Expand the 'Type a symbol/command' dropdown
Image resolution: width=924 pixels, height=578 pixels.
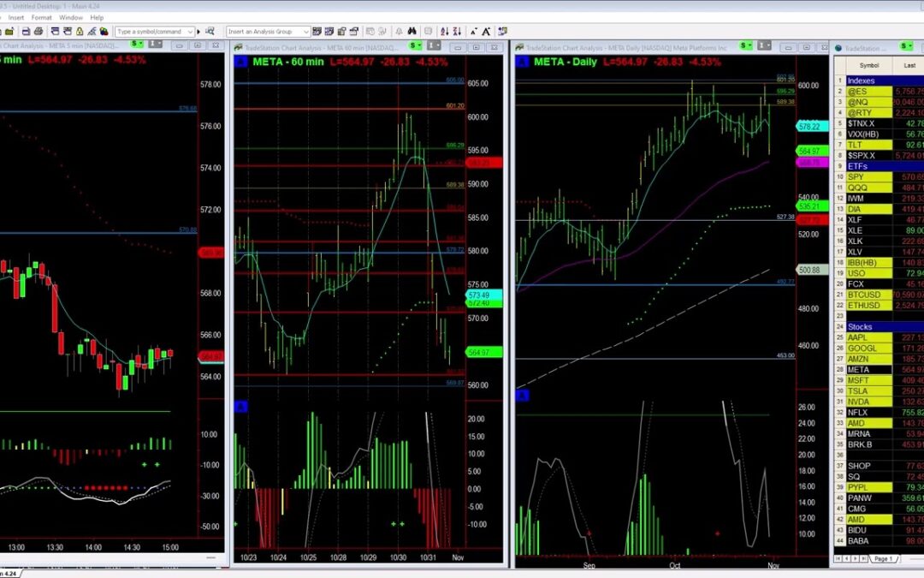pyautogui.click(x=189, y=32)
